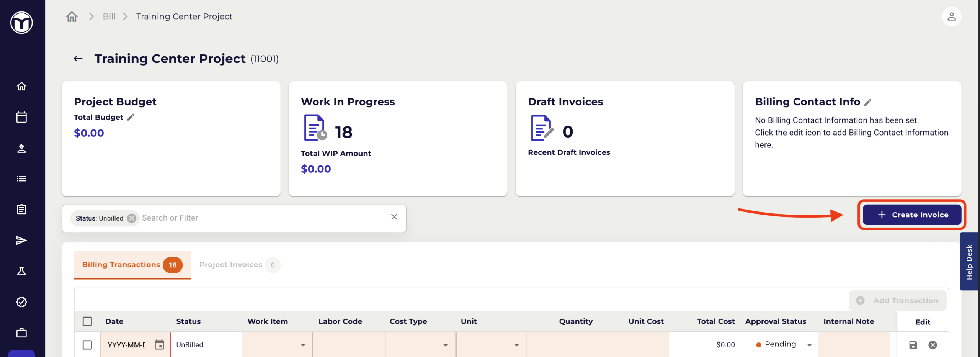The height and width of the screenshot is (357, 980).
Task: Click Bill in the breadcrumb
Action: [x=109, y=16]
